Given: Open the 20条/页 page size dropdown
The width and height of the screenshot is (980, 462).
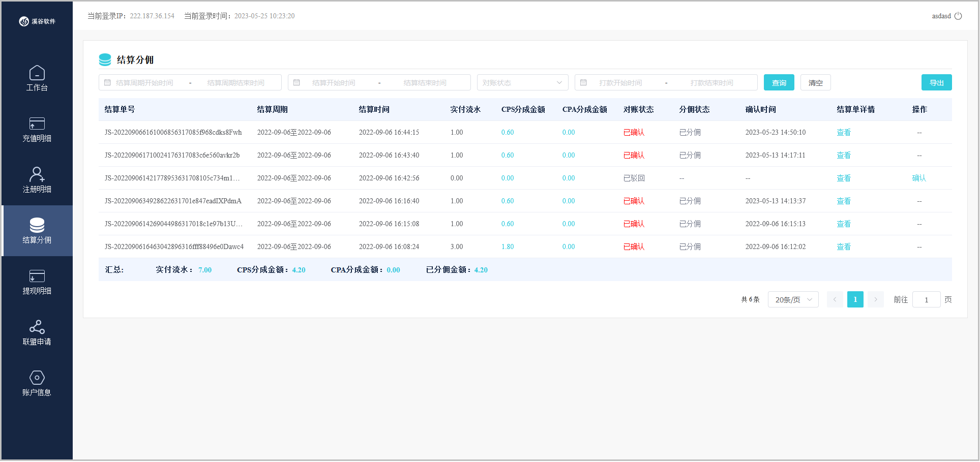Looking at the screenshot, I should click(793, 299).
